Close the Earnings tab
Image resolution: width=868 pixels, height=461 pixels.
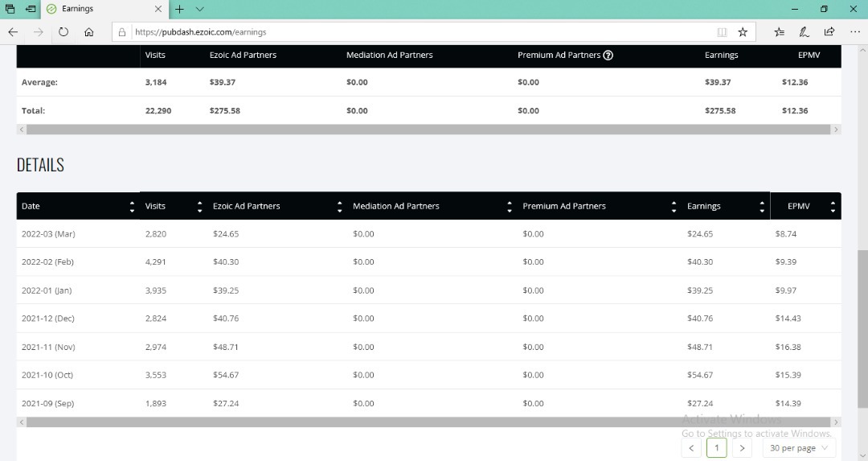158,9
